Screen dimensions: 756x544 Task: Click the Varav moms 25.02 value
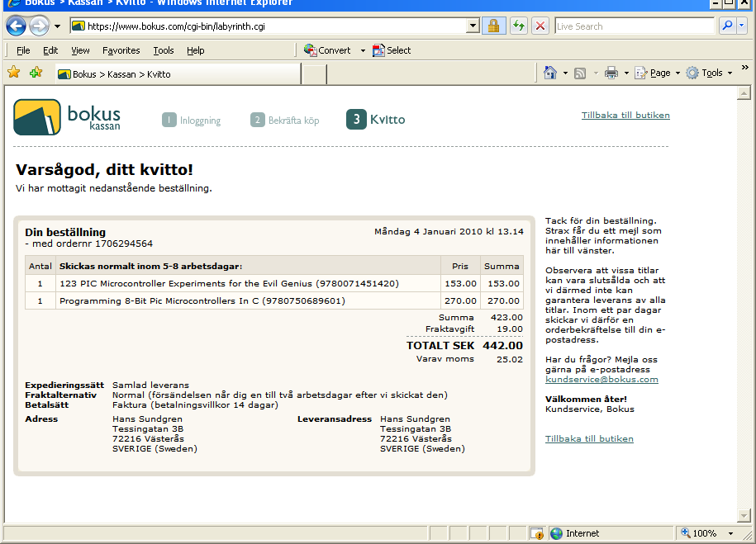click(x=510, y=359)
